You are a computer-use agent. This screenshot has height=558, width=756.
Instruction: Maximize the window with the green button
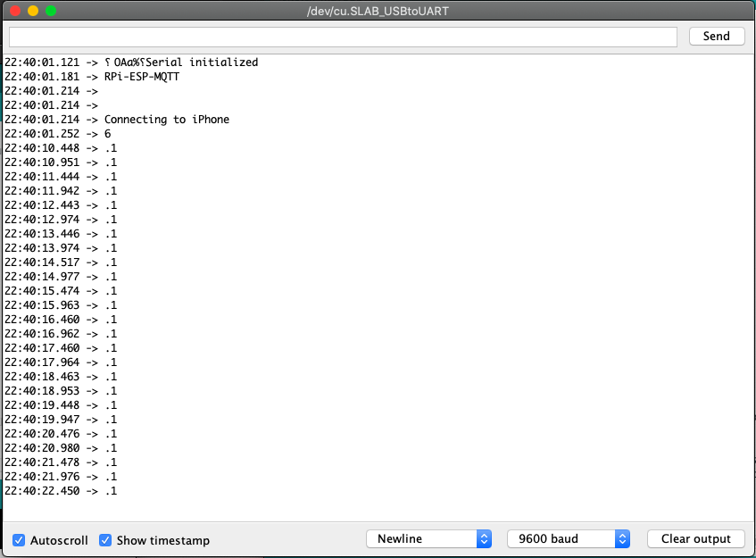(51, 11)
